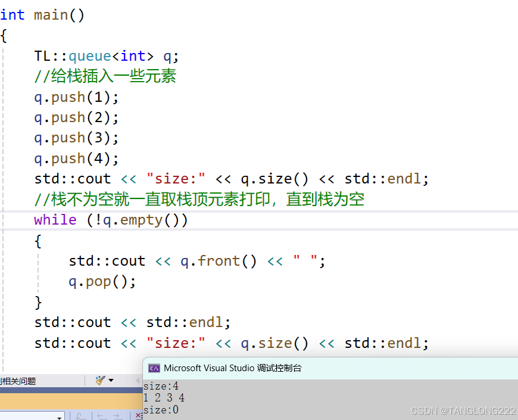Click the 相关问题 status label
The width and height of the screenshot is (518, 420).
pyautogui.click(x=18, y=381)
